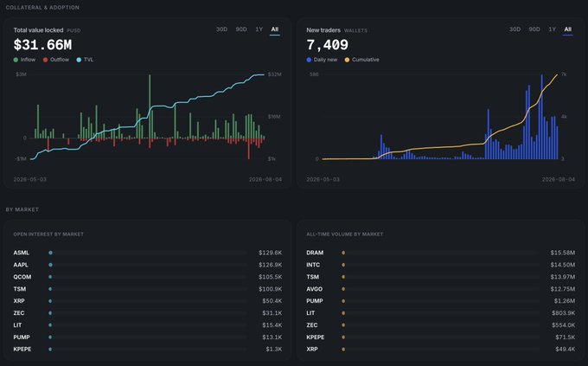Click the $13.97M TSM volume value

(563, 277)
